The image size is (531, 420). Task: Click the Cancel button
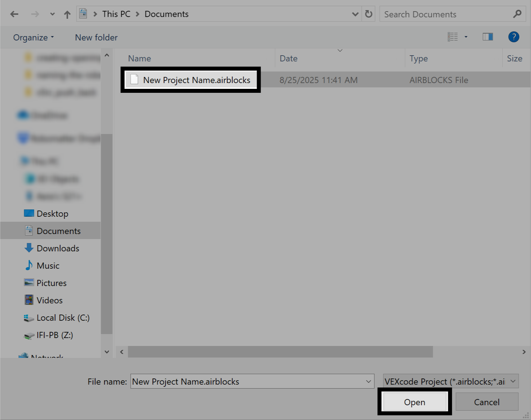point(487,402)
